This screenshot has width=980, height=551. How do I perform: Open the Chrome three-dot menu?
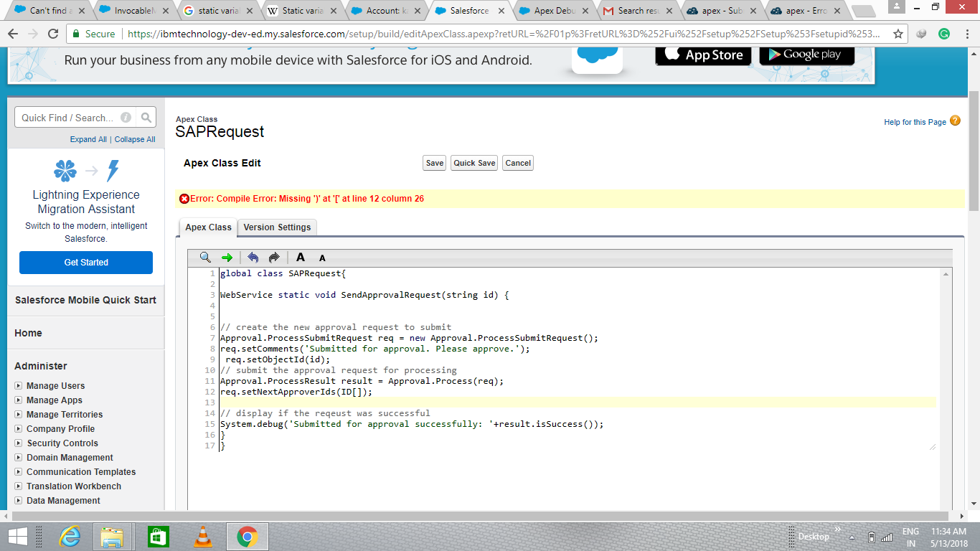coord(966,34)
